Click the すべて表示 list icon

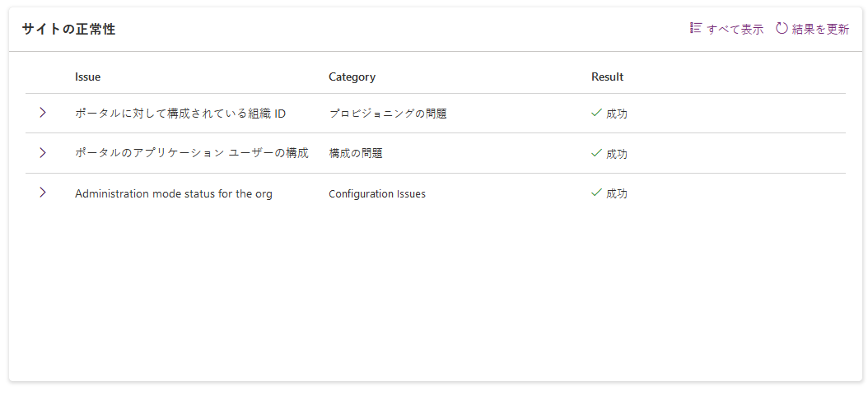coord(695,28)
